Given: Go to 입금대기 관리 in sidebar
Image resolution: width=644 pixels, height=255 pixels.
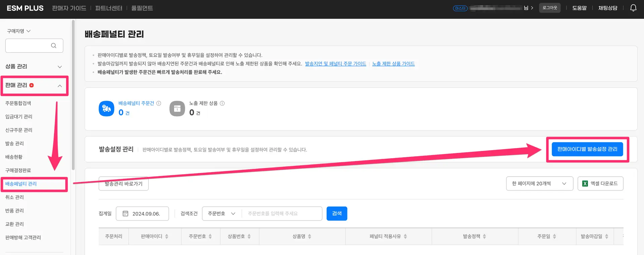Looking at the screenshot, I should click(19, 117).
